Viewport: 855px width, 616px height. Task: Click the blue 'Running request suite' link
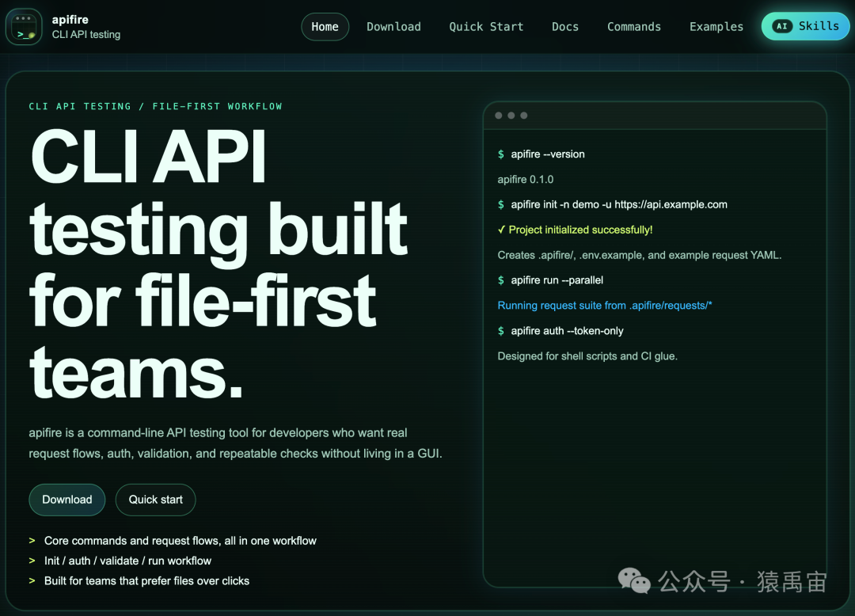[604, 305]
